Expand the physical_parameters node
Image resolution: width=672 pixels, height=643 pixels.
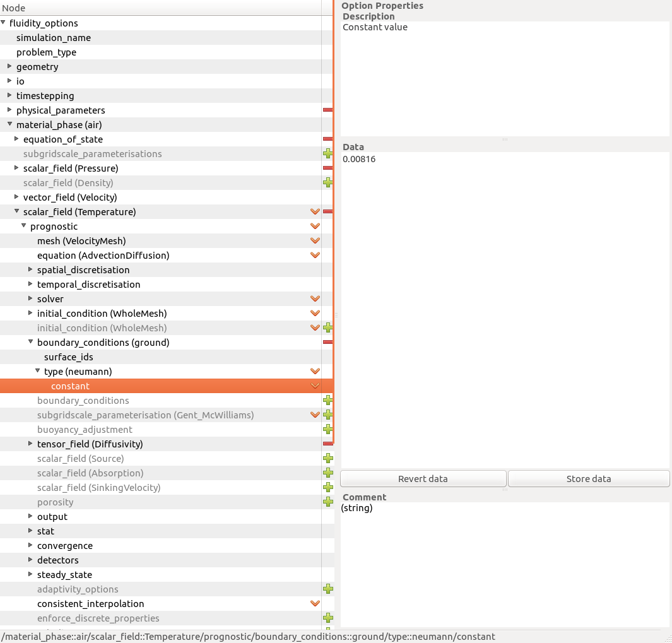point(9,110)
